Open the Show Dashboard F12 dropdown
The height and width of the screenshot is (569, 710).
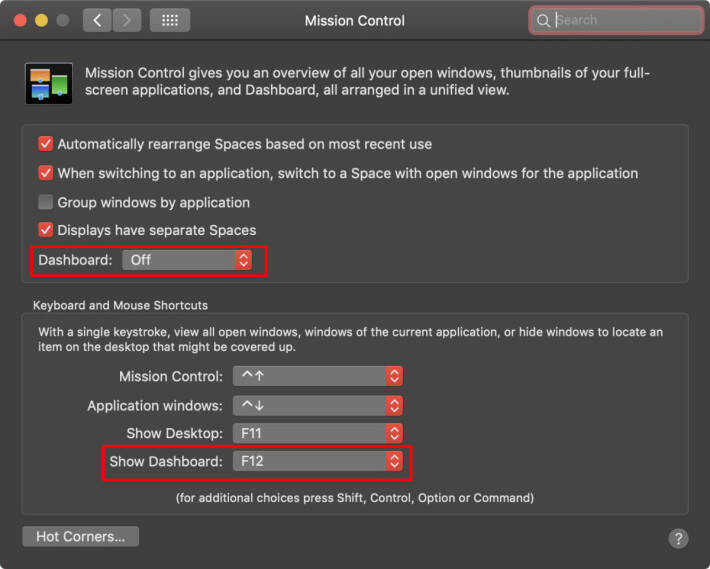[x=317, y=461]
